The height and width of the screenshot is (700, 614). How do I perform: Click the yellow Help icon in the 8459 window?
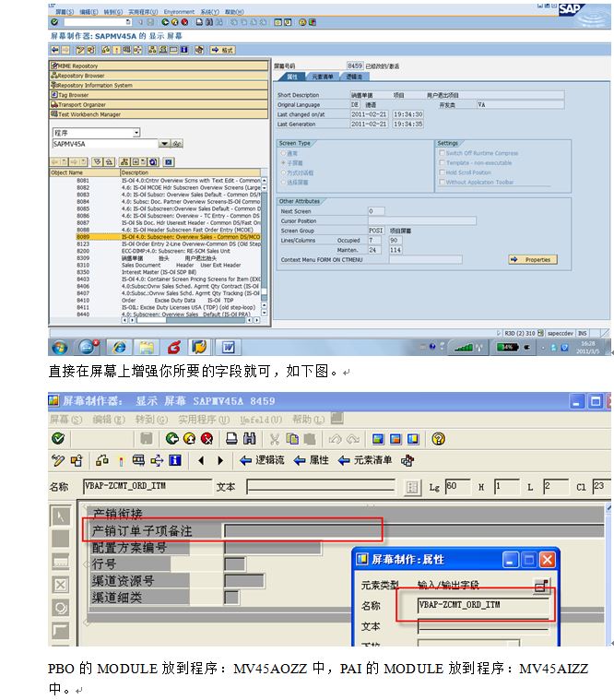(438, 439)
